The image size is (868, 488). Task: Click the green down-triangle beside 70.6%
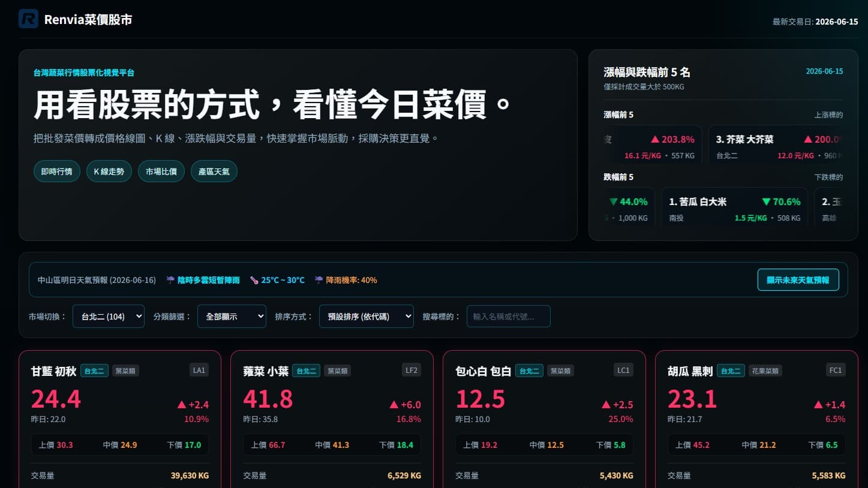(766, 202)
